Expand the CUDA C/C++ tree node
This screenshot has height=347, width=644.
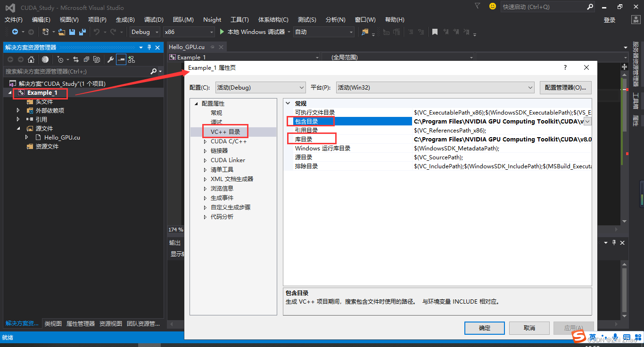tap(205, 141)
